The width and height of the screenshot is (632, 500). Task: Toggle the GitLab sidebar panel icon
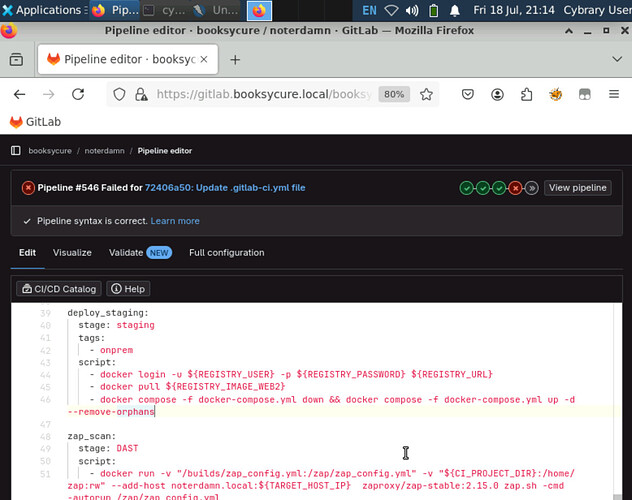15,151
